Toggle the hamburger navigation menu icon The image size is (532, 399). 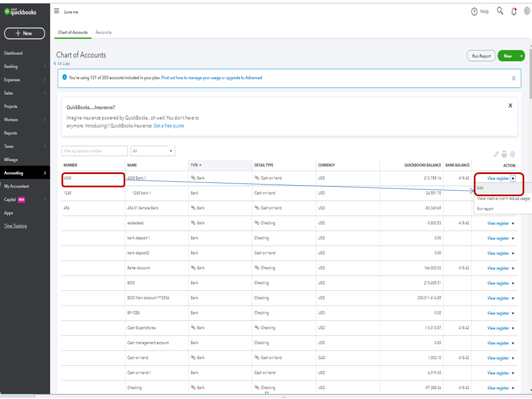[x=57, y=11]
